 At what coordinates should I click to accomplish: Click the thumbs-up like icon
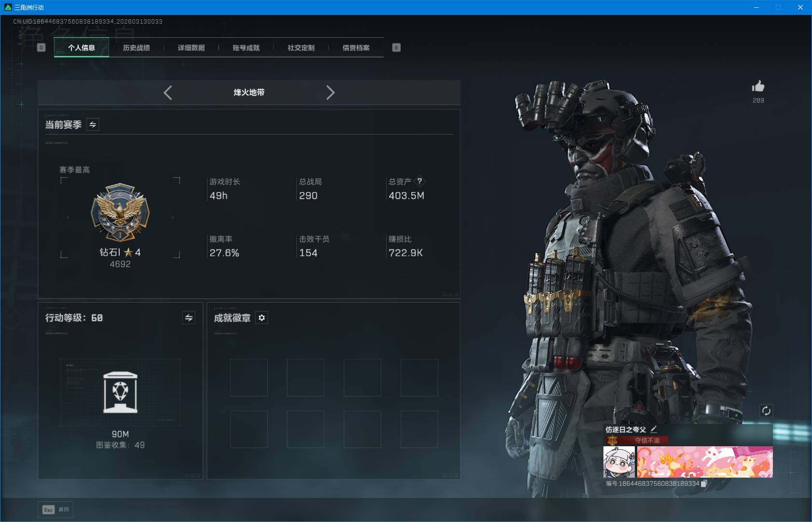tap(758, 87)
